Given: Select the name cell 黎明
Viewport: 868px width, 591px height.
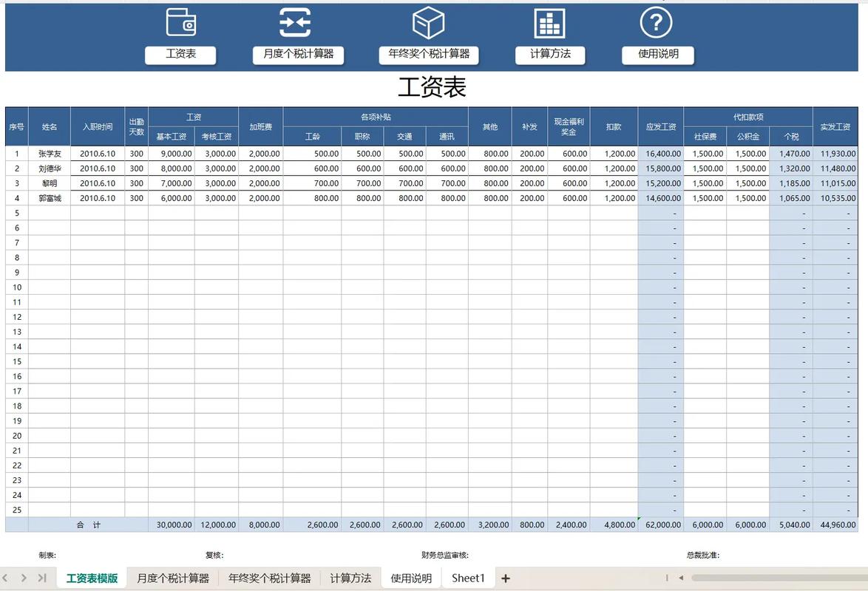Looking at the screenshot, I should point(50,183).
